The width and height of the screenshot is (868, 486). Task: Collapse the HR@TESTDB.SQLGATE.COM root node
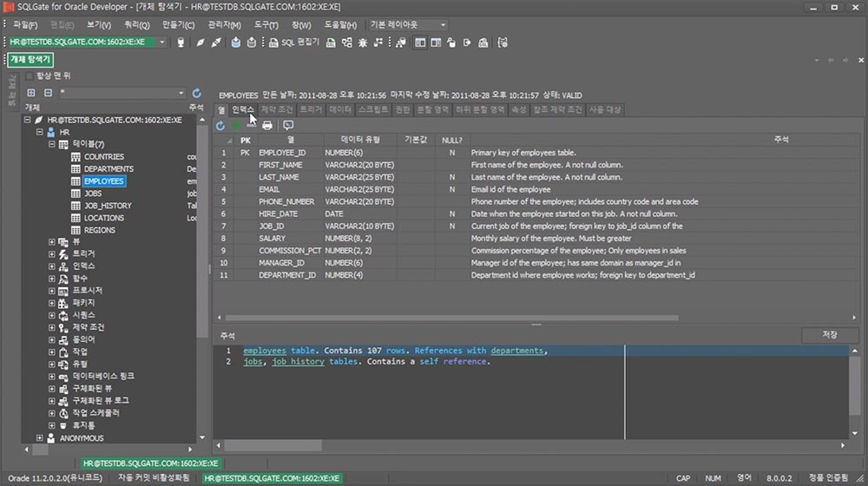[x=27, y=120]
